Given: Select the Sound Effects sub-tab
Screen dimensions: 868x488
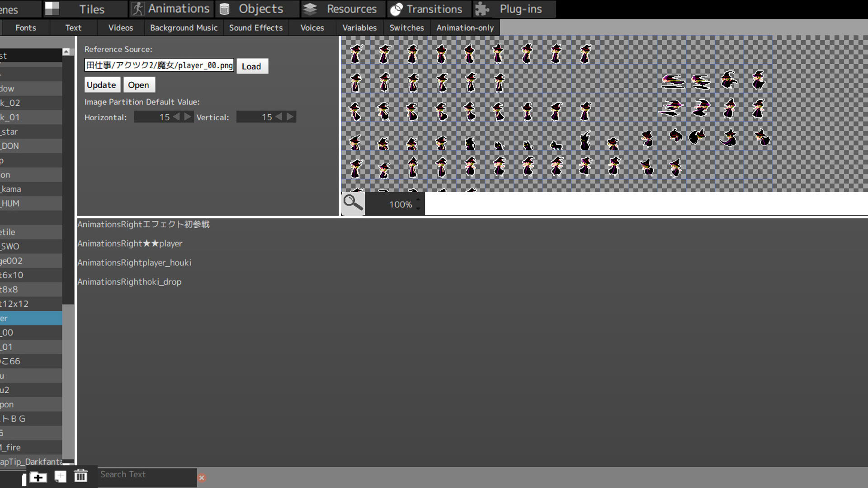Looking at the screenshot, I should pos(256,28).
